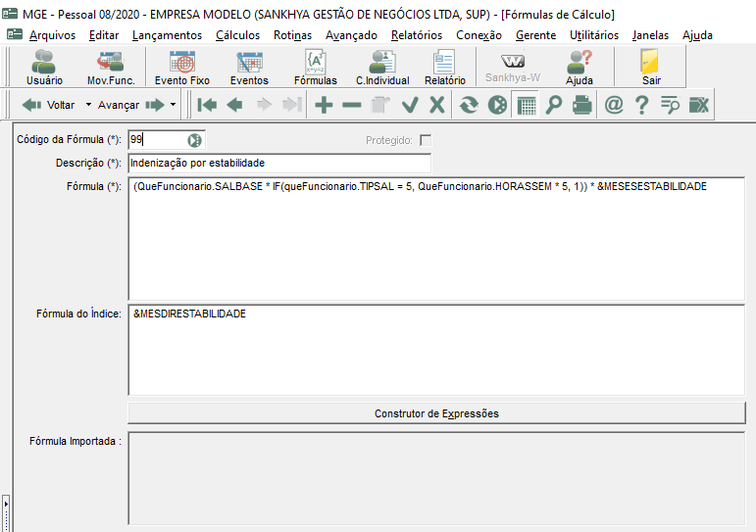Click the Sair exit button
This screenshot has width=756, height=532.
tap(650, 67)
